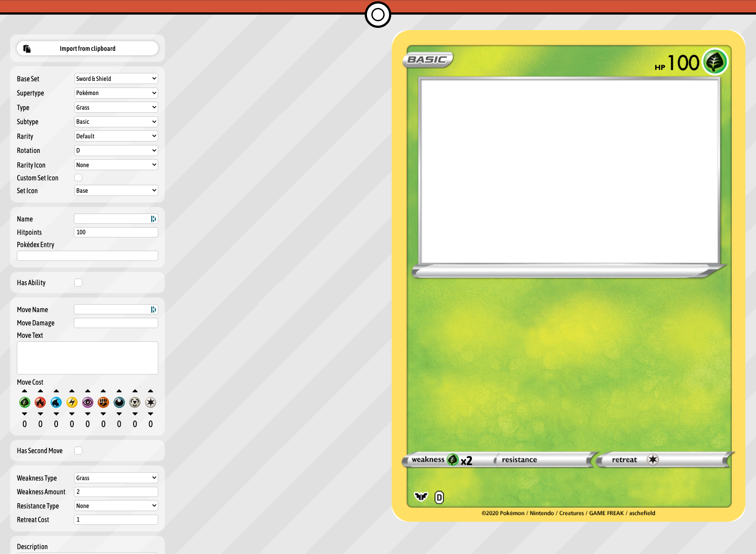Open the Type dropdown set to Grass
The image size is (756, 554).
coord(116,107)
